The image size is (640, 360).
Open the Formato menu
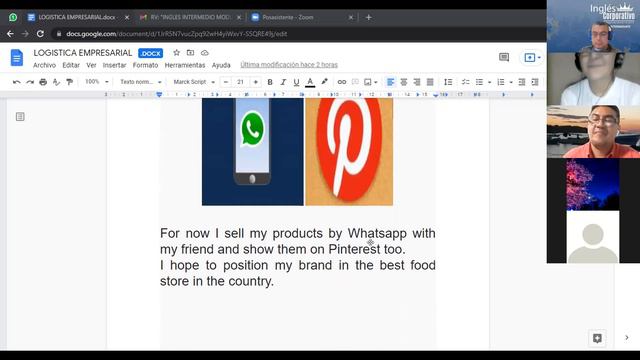[x=145, y=65]
